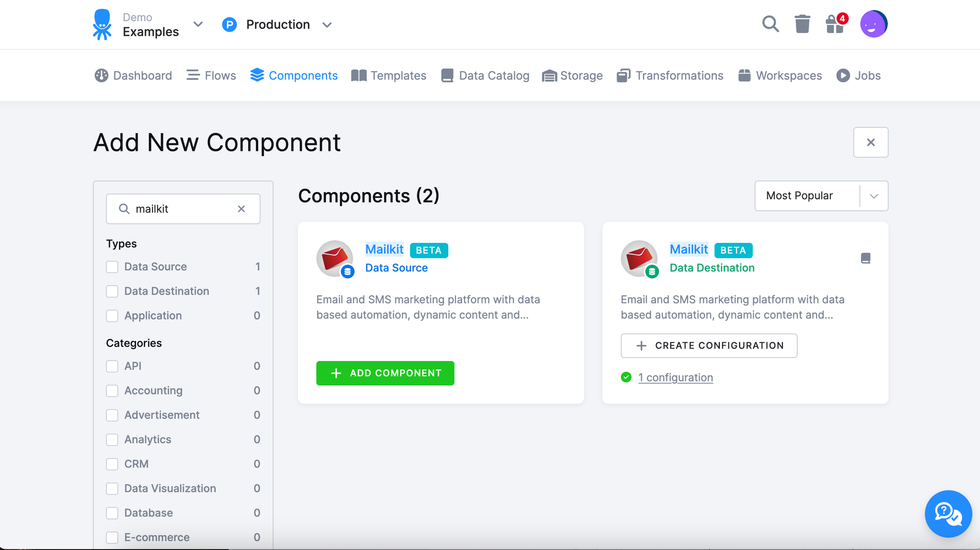Expand the Production branch chevron
Screen dimensions: 980x550
pyautogui.click(x=327, y=24)
